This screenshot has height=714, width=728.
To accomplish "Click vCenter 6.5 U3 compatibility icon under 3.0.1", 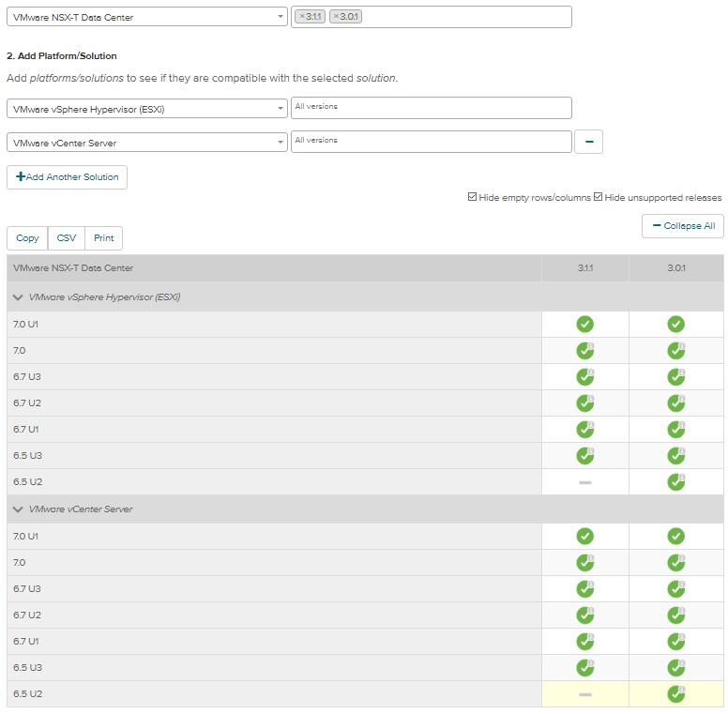I will pos(675,668).
